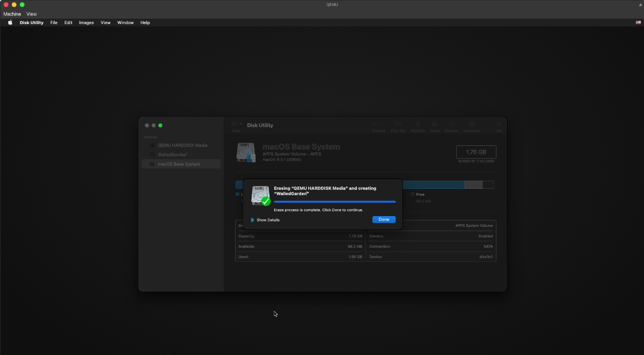The height and width of the screenshot is (355, 644).
Task: Click the erase progress bar
Action: 335,202
